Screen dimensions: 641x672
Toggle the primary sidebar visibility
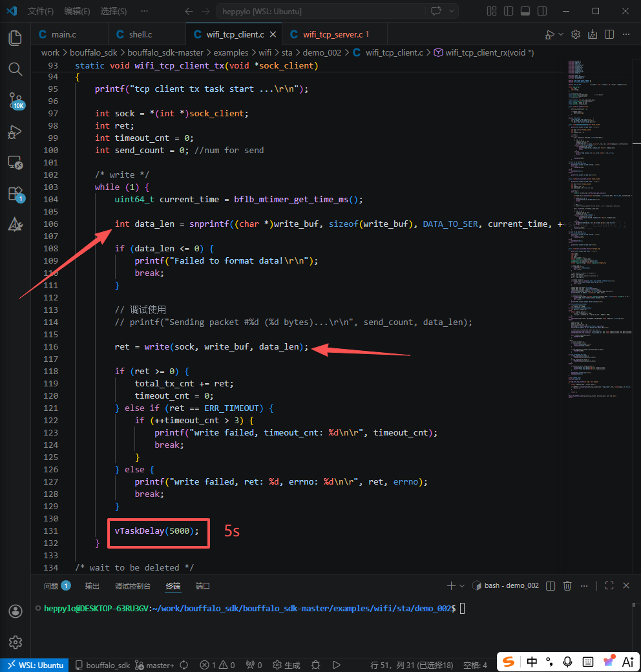click(509, 11)
